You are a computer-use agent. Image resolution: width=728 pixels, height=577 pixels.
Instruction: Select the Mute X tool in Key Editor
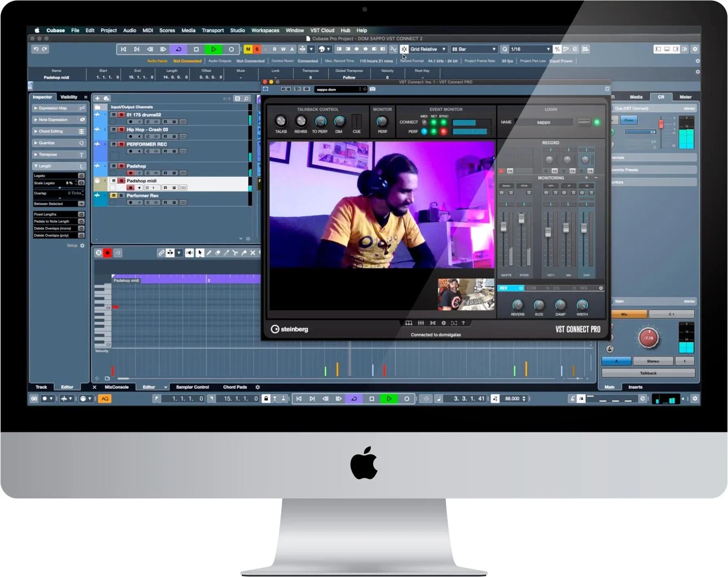click(x=253, y=253)
